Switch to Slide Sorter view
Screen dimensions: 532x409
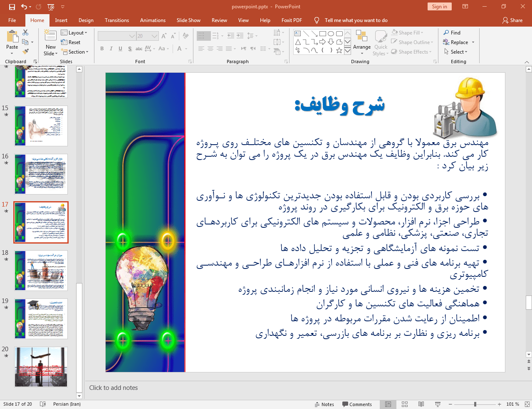click(405, 404)
